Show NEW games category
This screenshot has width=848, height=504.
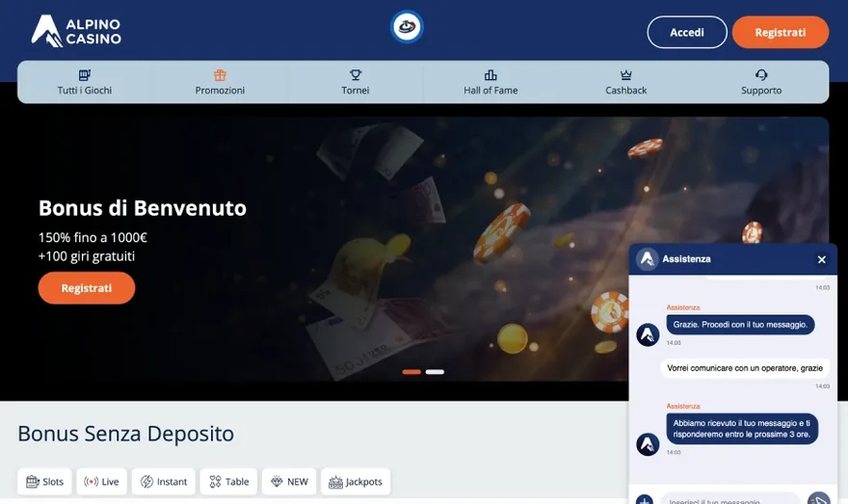point(289,481)
